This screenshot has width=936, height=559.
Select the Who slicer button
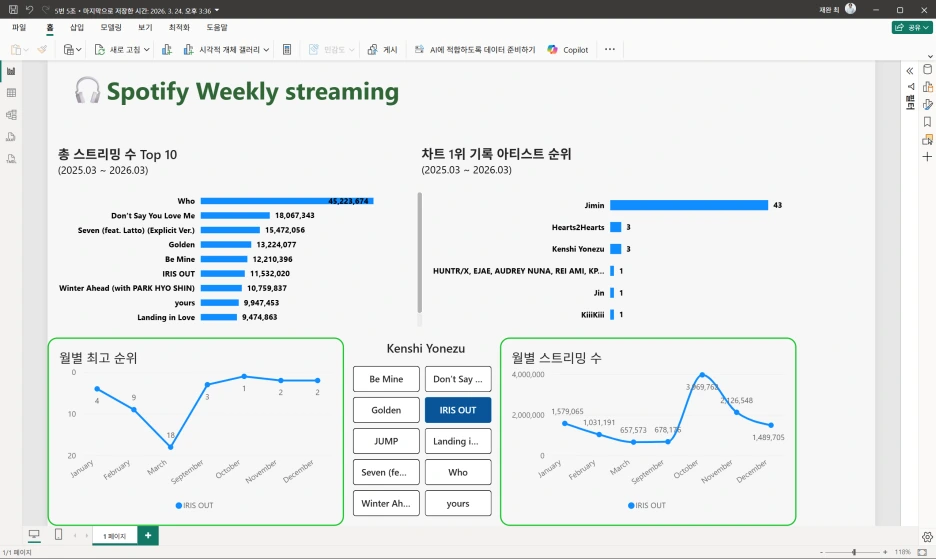458,472
